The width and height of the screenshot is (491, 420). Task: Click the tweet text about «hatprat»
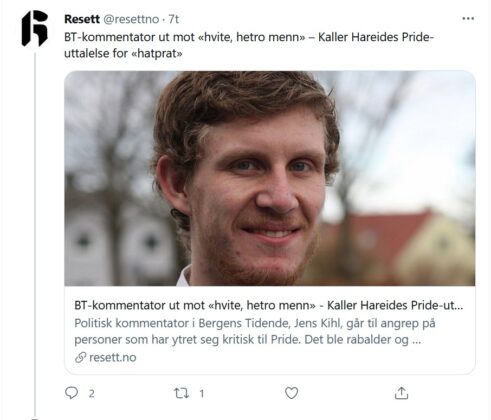tap(123, 53)
